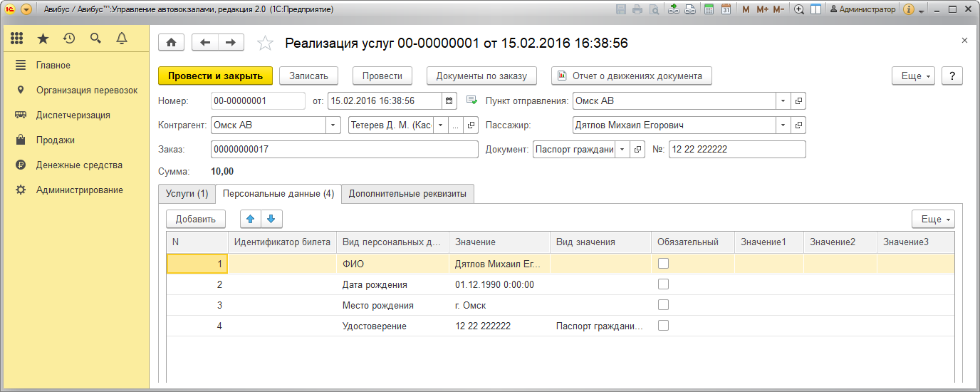
Task: Open the Пассажир dropdown arrow
Action: (x=783, y=125)
